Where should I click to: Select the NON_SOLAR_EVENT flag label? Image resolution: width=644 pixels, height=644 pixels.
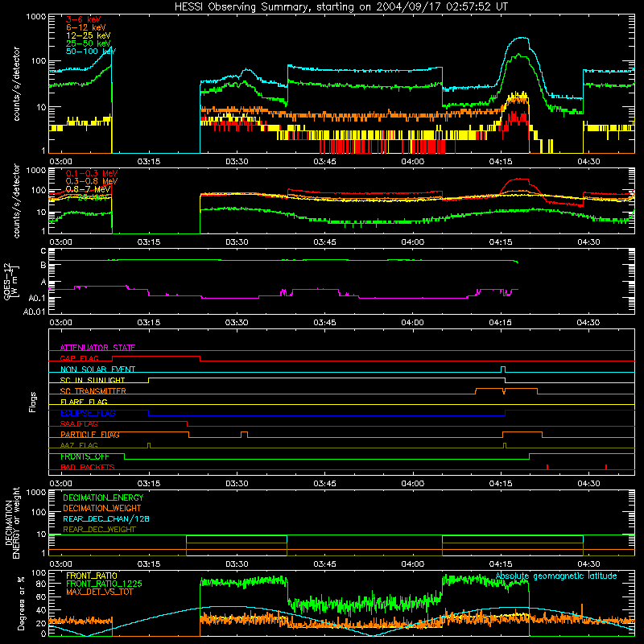97,369
